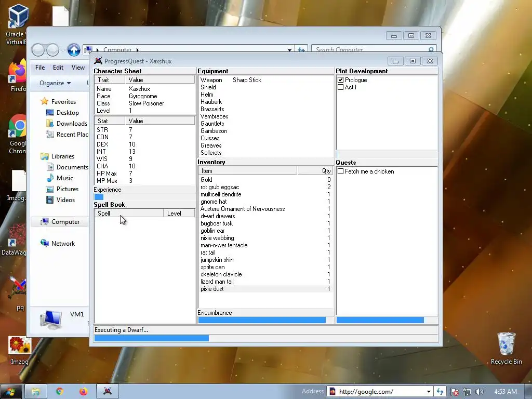Open the File menu in Explorer
Screen dimensions: 532x399
(x=40, y=68)
